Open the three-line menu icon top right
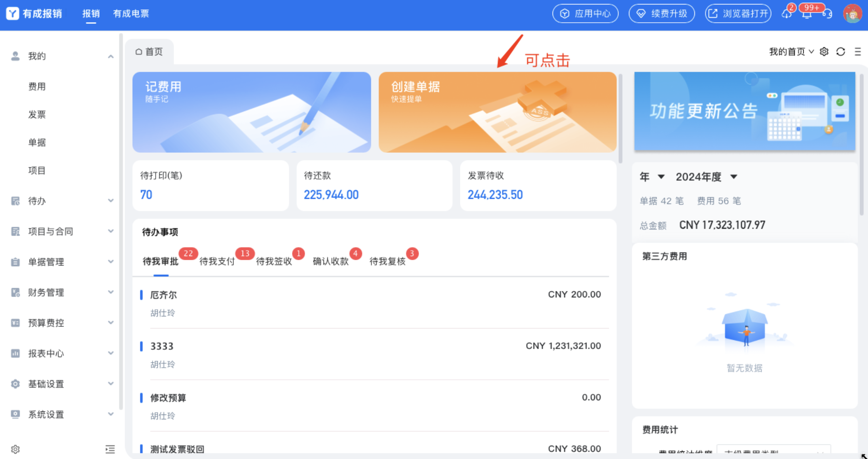 pos(857,52)
